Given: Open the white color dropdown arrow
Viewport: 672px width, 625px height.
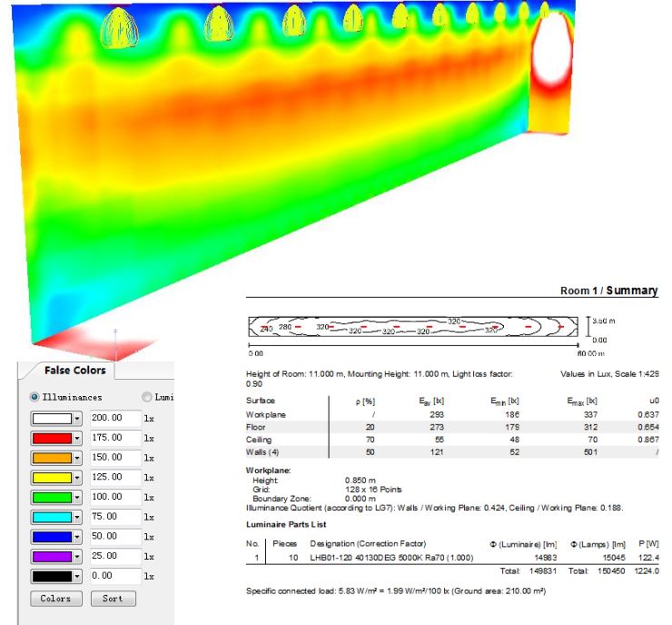Looking at the screenshot, I should tap(77, 419).
